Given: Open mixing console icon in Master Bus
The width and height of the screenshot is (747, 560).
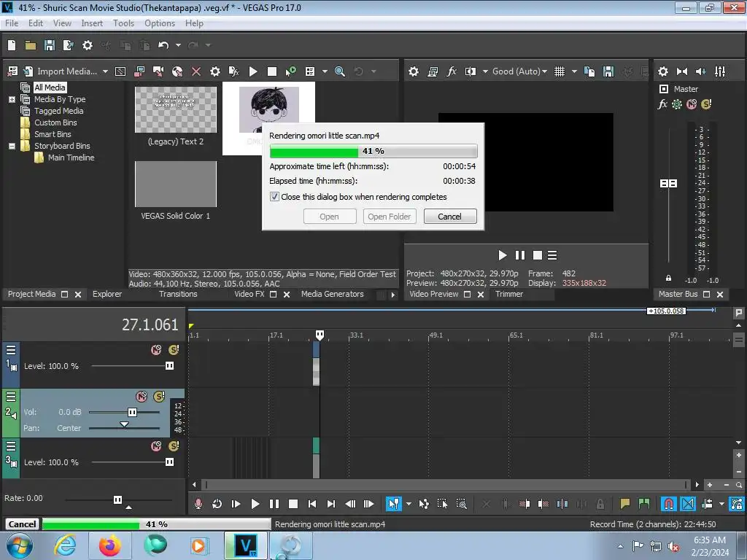Looking at the screenshot, I should pos(720,71).
